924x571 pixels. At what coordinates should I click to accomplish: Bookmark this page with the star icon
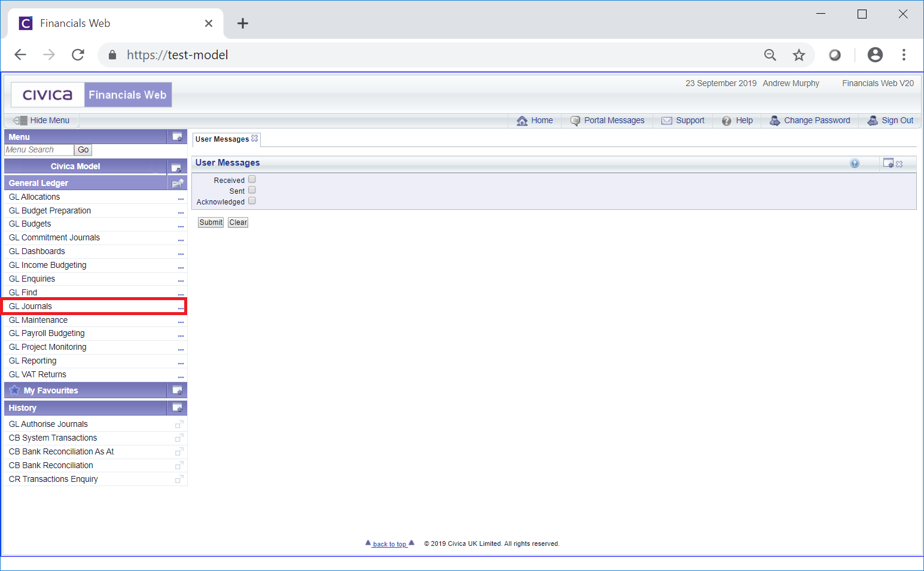tap(799, 55)
